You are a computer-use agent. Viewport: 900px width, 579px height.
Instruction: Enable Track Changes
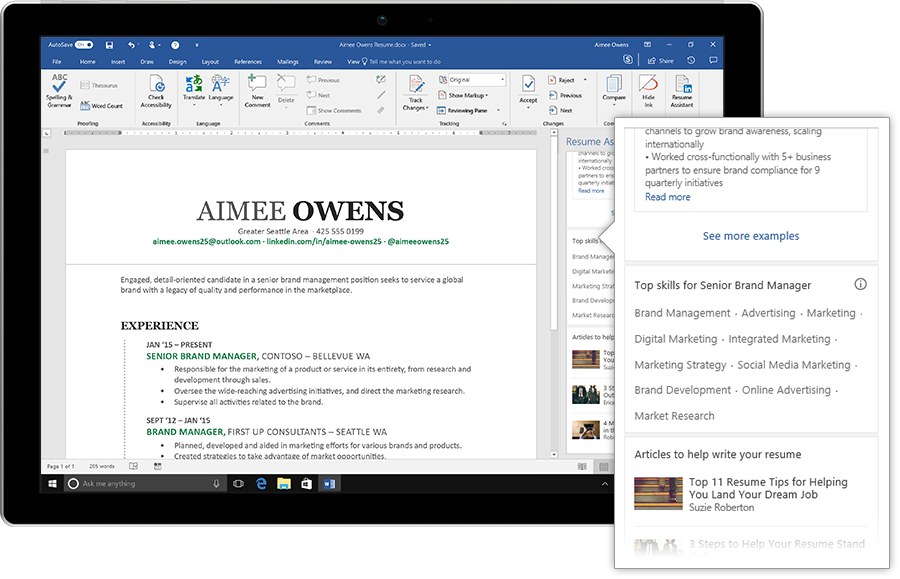click(x=414, y=90)
